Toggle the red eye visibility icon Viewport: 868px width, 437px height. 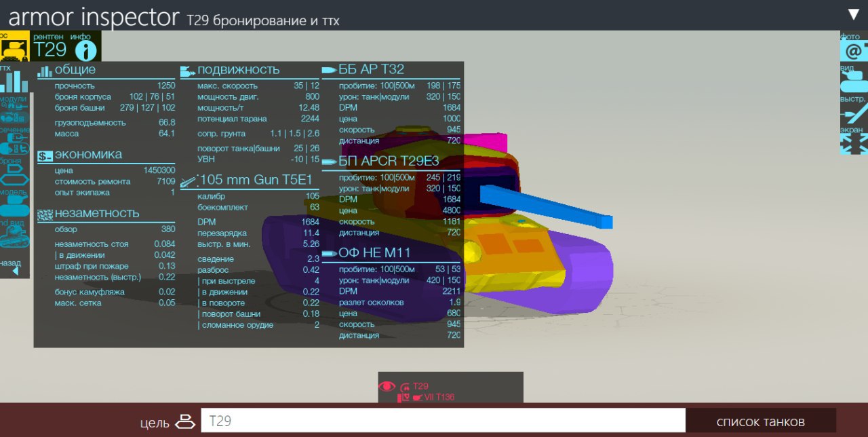pyautogui.click(x=387, y=386)
